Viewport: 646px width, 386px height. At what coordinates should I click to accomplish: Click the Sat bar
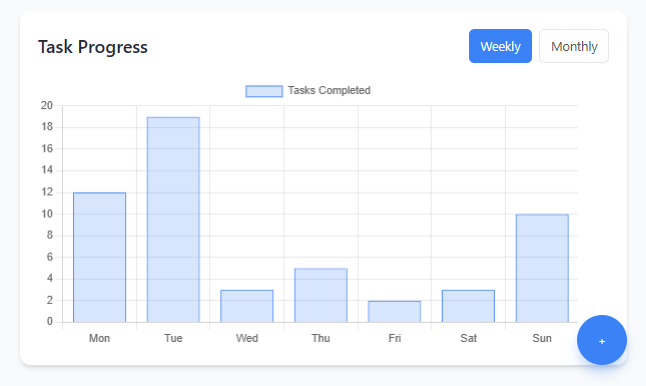pos(468,306)
